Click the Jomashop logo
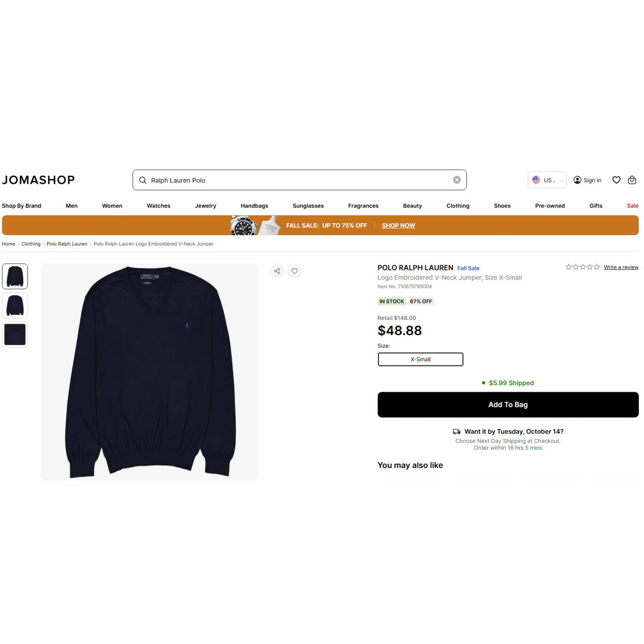Screen dimensions: 644x644 [38, 180]
